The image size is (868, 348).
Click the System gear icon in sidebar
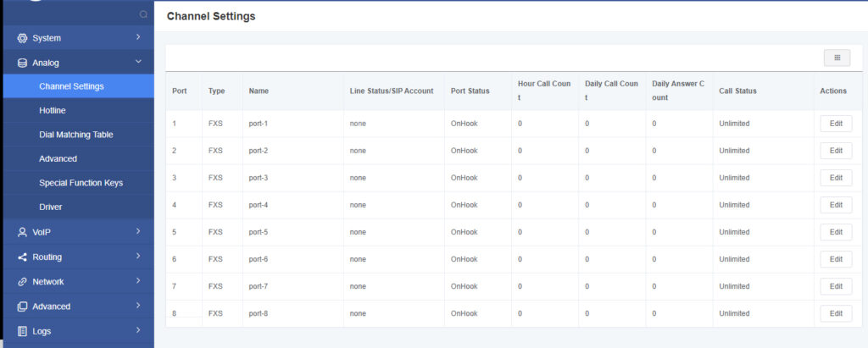click(23, 38)
